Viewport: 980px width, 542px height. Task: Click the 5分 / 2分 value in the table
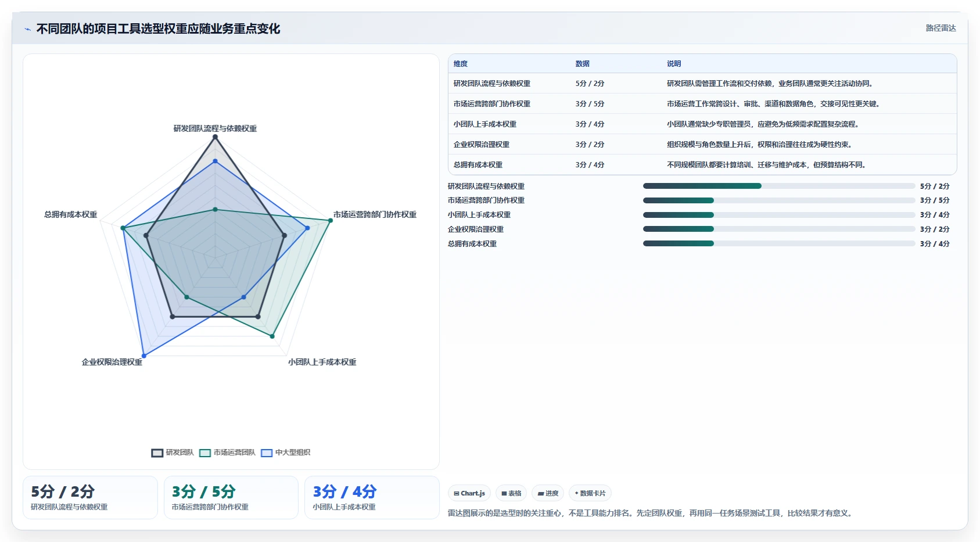point(590,84)
